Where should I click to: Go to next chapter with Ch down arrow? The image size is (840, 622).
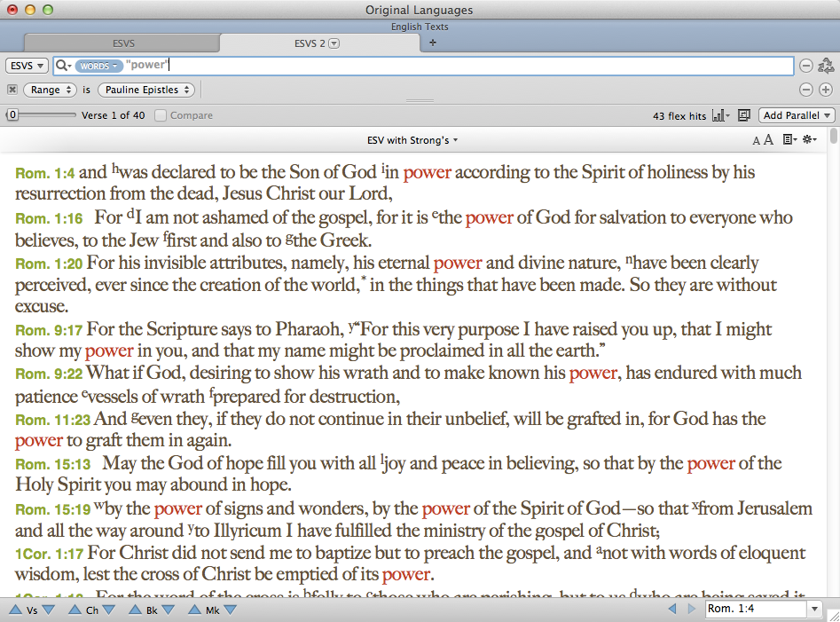[x=109, y=610]
